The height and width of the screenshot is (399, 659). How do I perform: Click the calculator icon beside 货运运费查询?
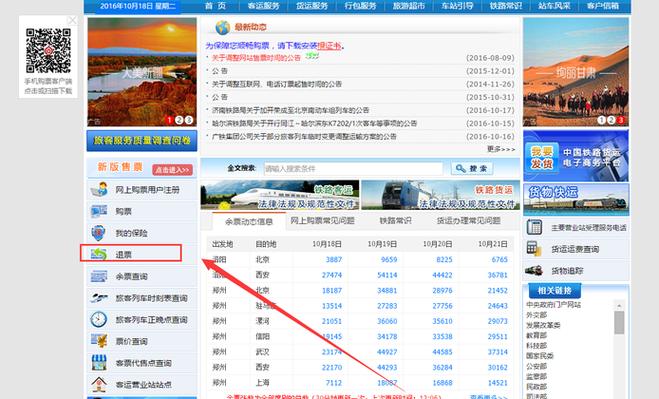tap(534, 248)
